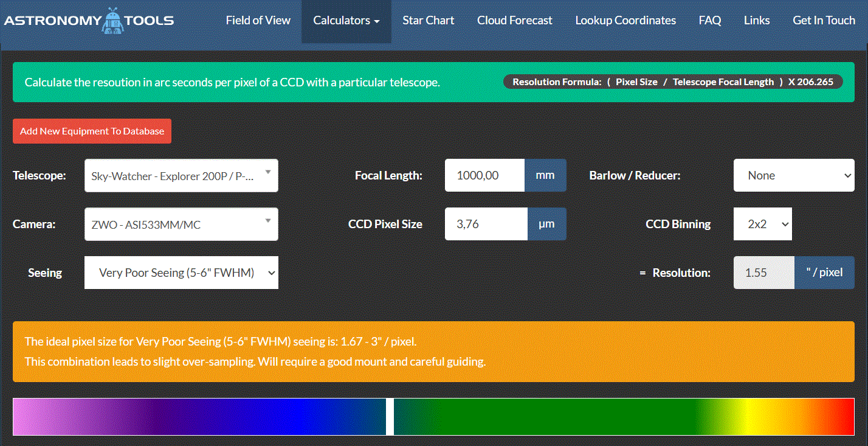The width and height of the screenshot is (868, 446).
Task: Open the CCD Binning dropdown
Action: point(763,224)
